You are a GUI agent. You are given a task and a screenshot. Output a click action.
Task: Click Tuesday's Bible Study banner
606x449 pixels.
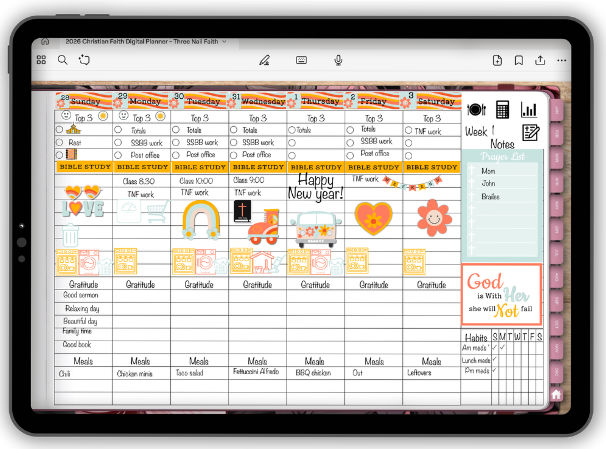[x=200, y=168]
